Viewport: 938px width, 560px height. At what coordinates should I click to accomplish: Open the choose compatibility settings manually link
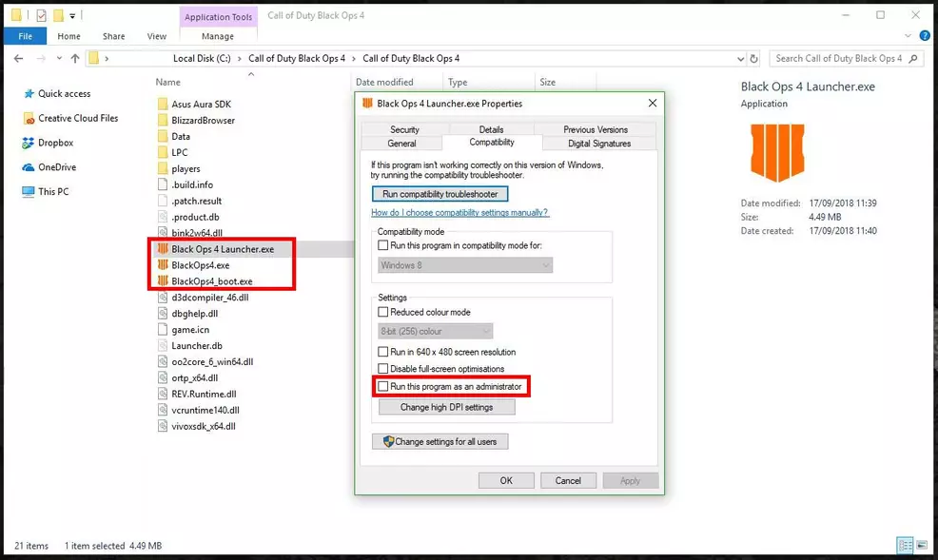459,213
